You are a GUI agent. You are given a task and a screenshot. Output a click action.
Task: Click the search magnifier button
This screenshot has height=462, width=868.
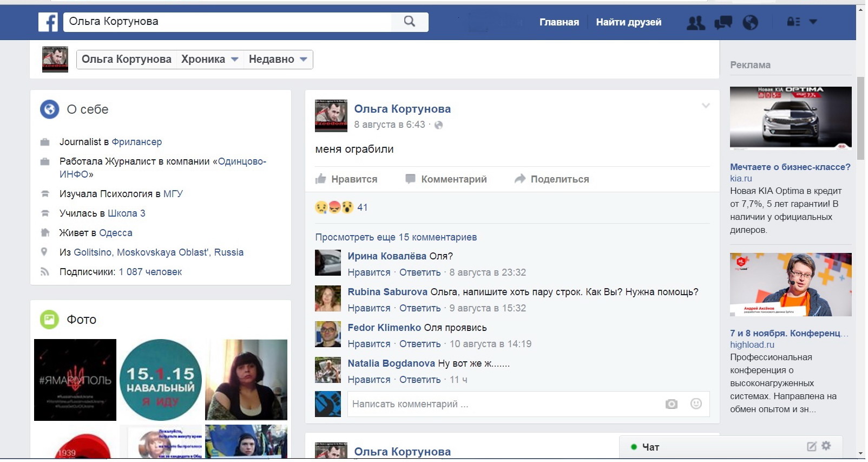[410, 22]
